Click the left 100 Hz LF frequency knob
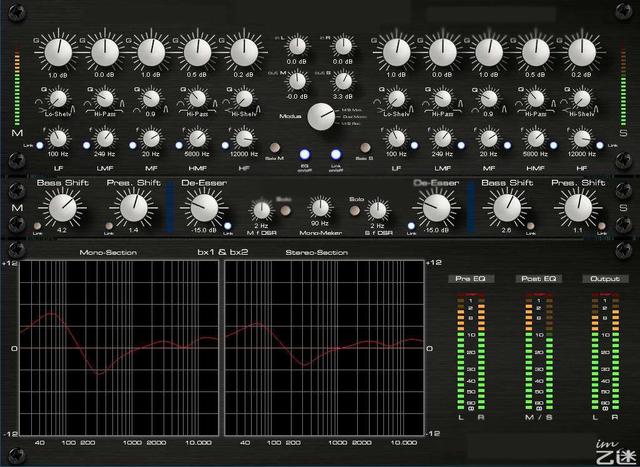The image size is (640, 467). coord(57,139)
